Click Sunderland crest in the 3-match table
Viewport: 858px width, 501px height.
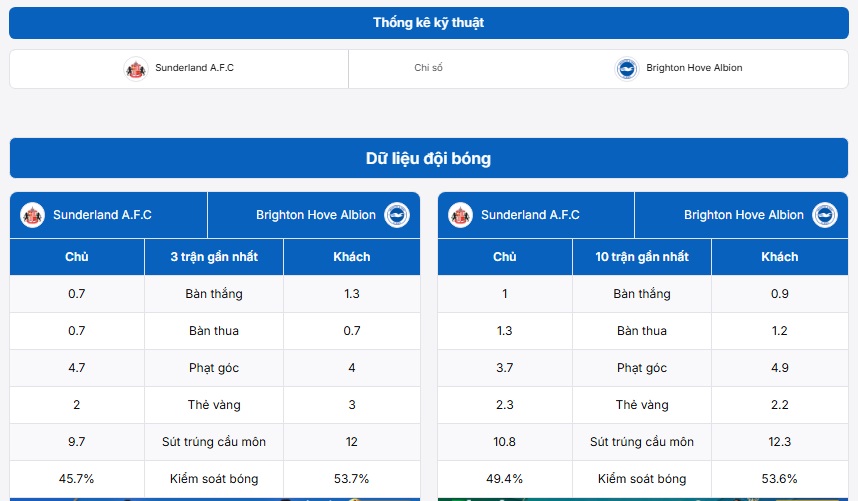point(32,215)
